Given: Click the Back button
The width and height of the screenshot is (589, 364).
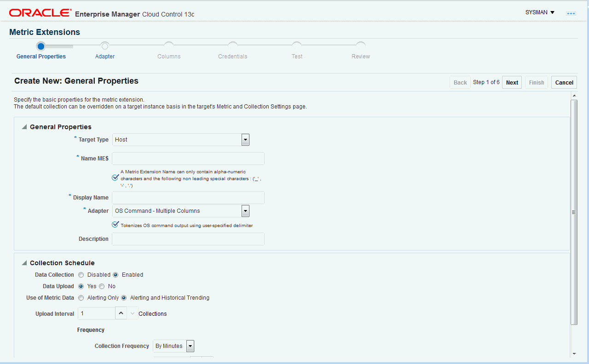Looking at the screenshot, I should (460, 83).
